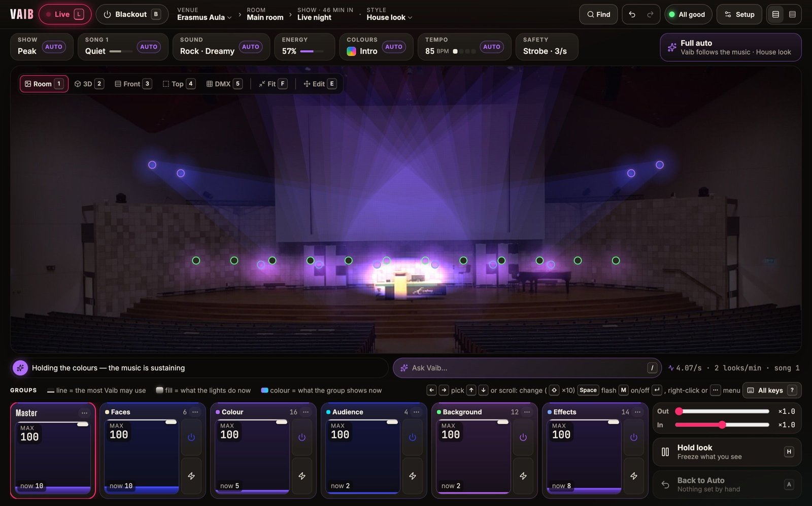Click the left arrow pick key

(431, 390)
